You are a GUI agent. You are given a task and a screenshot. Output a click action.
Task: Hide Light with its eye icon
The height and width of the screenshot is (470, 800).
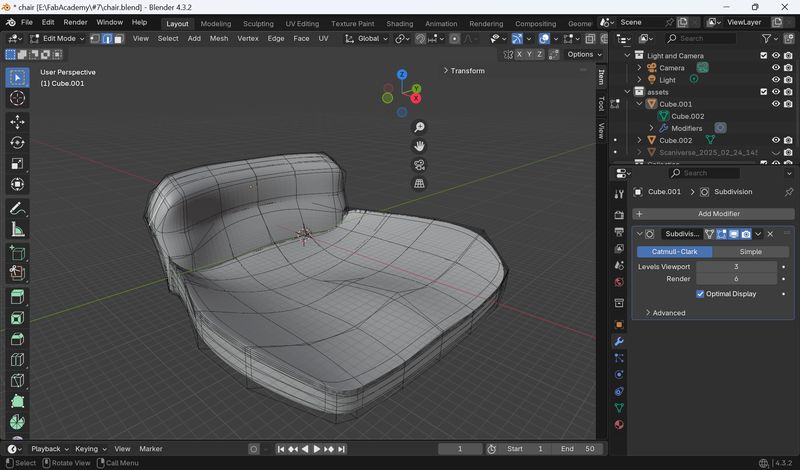pos(776,80)
